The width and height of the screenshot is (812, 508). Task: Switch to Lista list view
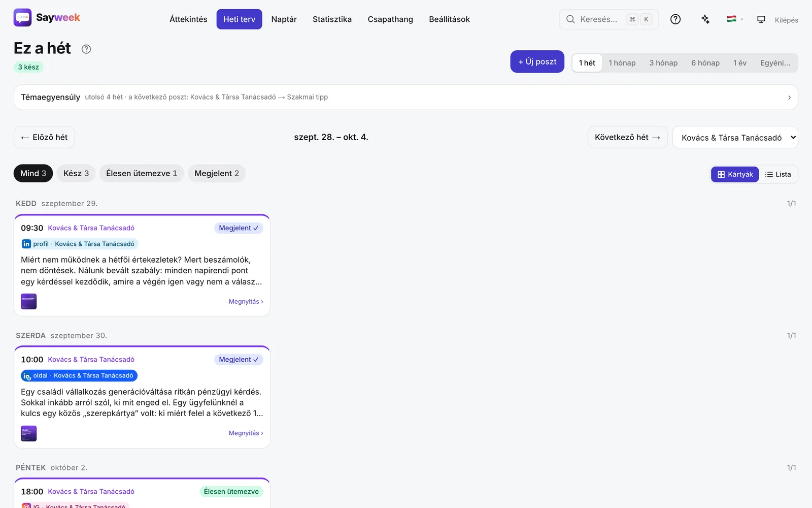(x=778, y=174)
